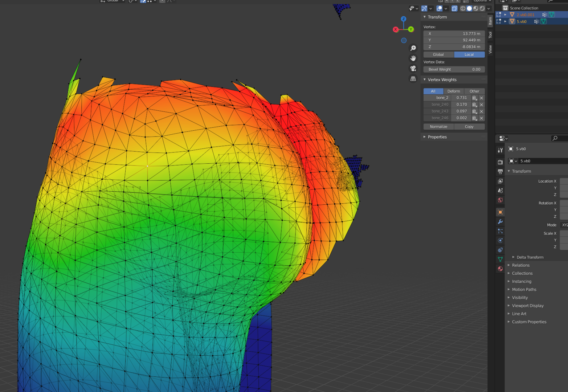Show All vertex groups tab
Image resolution: width=568 pixels, height=392 pixels.
pos(433,91)
